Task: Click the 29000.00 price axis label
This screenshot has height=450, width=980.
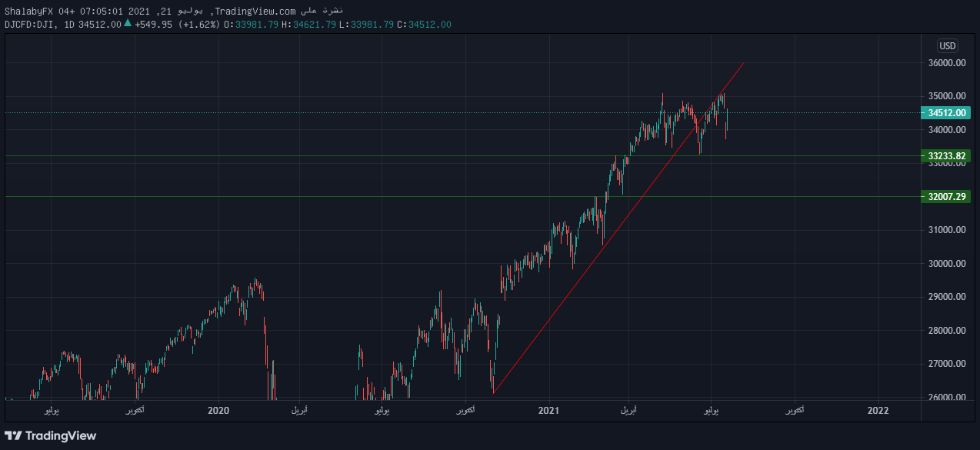Action: click(947, 297)
